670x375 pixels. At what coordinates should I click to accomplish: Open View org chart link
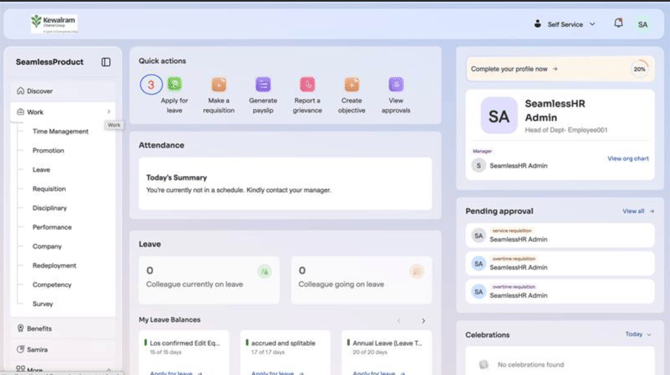pyautogui.click(x=628, y=158)
